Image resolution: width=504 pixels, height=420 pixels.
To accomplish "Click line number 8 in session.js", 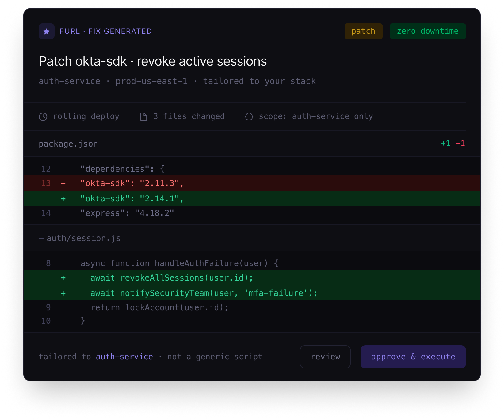I will (48, 263).
